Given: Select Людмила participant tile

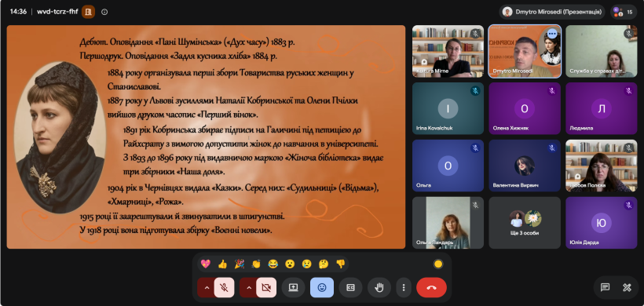Looking at the screenshot, I should (x=602, y=109).
